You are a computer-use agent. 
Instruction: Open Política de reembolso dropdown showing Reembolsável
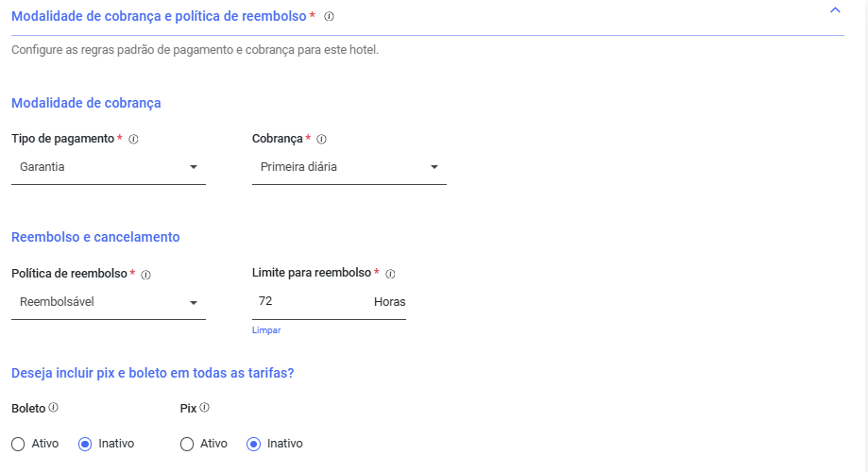[x=109, y=302]
